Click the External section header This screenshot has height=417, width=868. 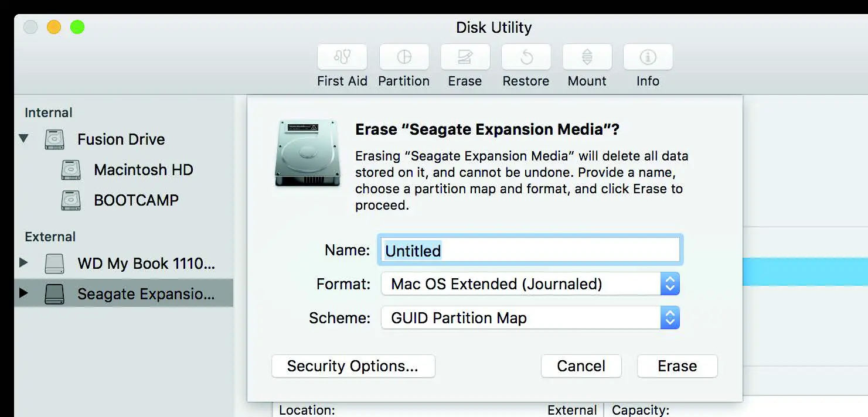point(50,237)
